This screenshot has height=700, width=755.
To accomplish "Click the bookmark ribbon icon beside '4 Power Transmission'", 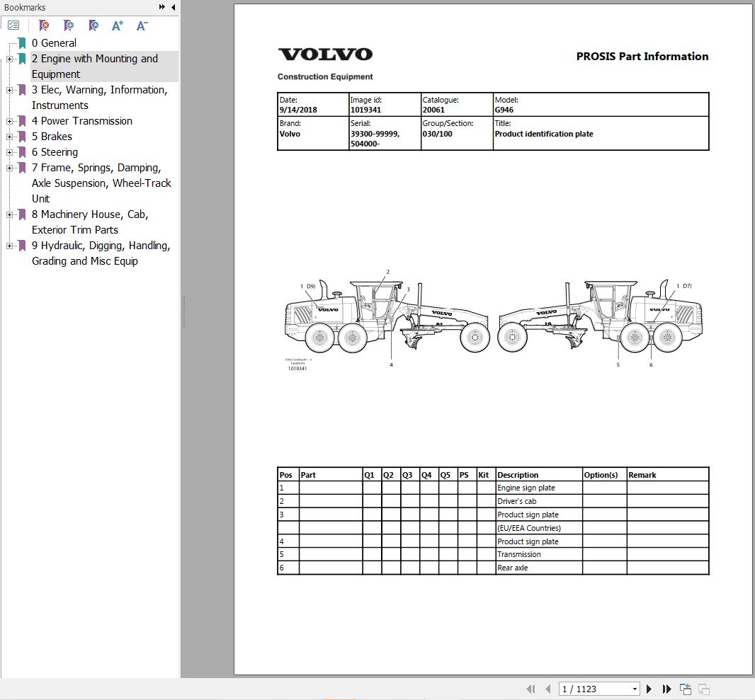I will (22, 121).
